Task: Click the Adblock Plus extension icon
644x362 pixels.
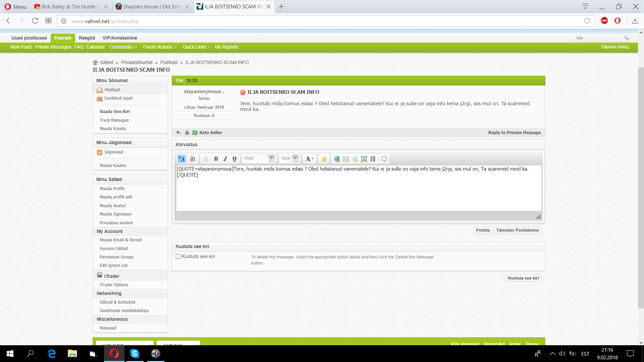Action: tap(604, 21)
